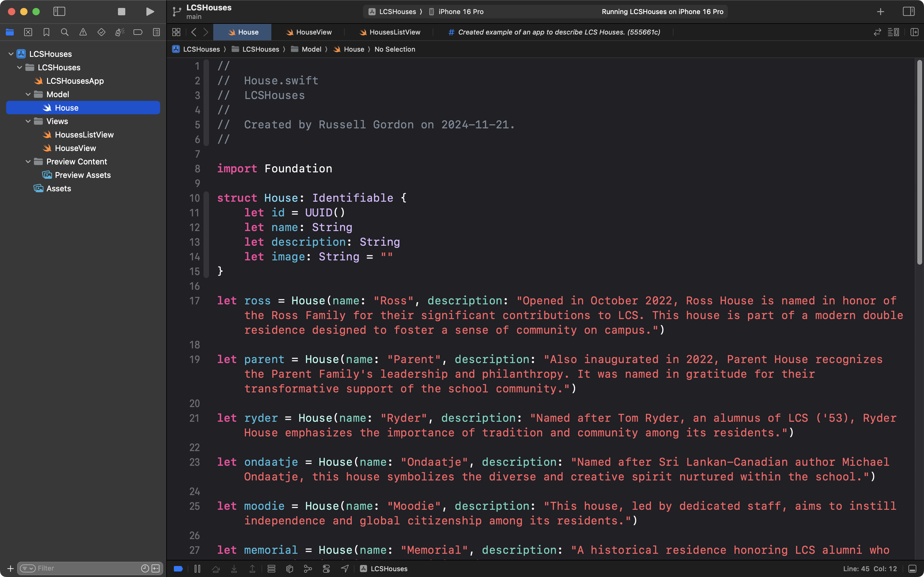Open the Breakpoint navigator

pos(138,32)
